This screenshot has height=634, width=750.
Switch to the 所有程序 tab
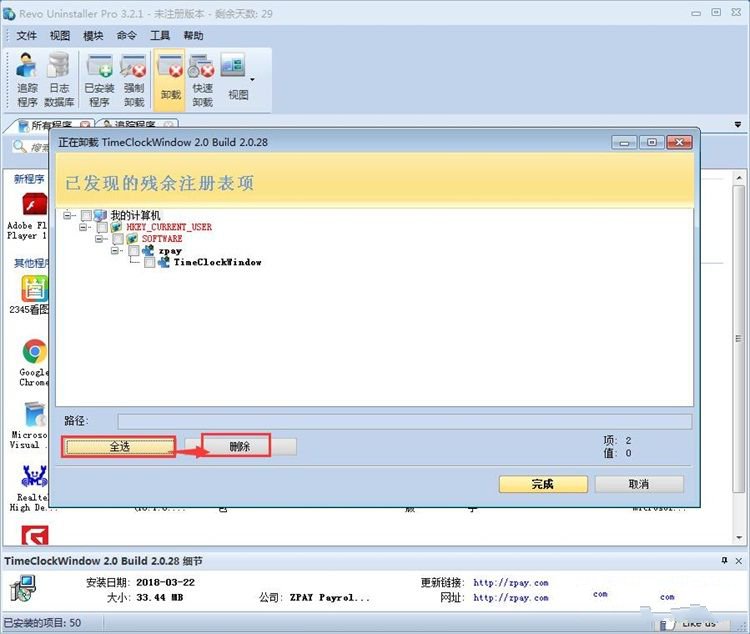pyautogui.click(x=51, y=125)
